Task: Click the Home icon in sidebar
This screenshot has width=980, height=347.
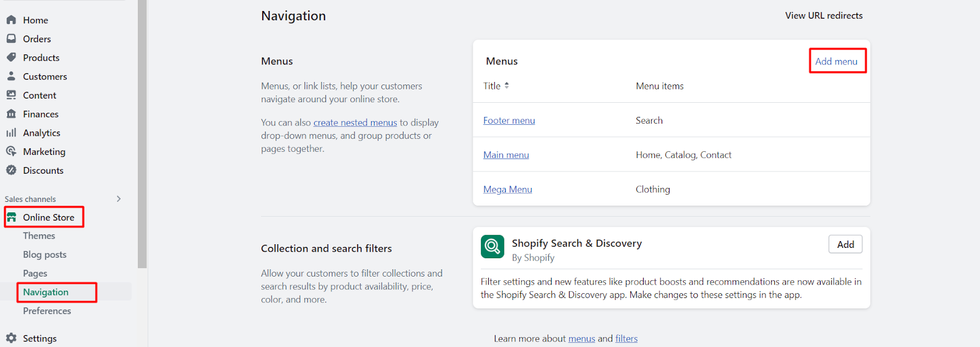Action: tap(11, 20)
